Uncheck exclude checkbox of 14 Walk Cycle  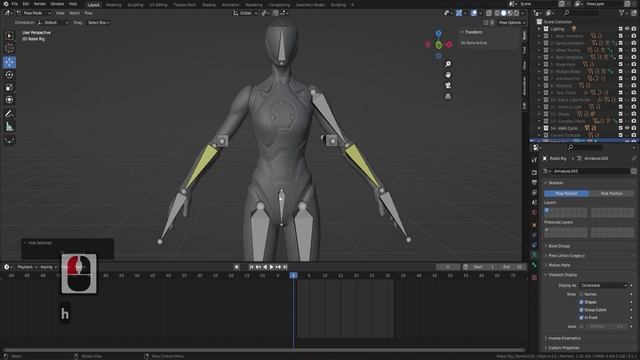pos(620,128)
